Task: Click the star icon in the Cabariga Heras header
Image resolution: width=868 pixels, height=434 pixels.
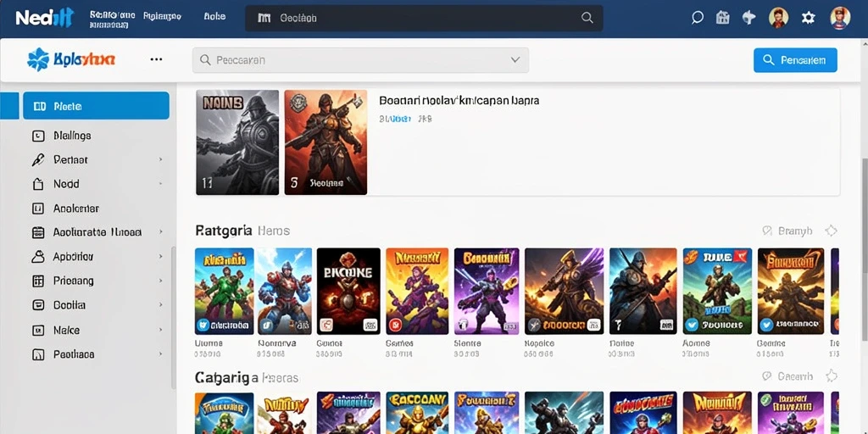Action: (831, 376)
